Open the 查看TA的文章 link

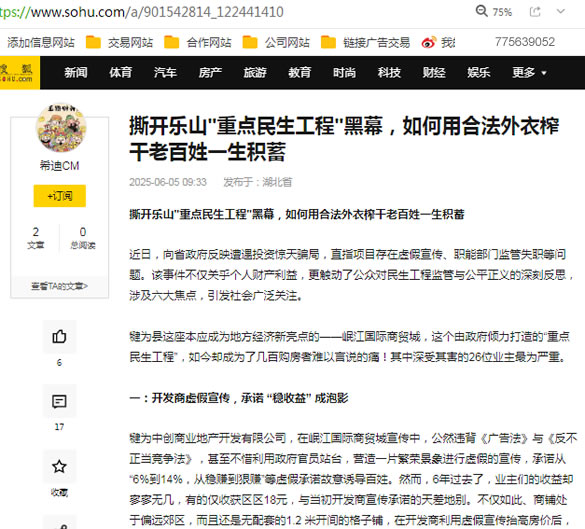(60, 286)
